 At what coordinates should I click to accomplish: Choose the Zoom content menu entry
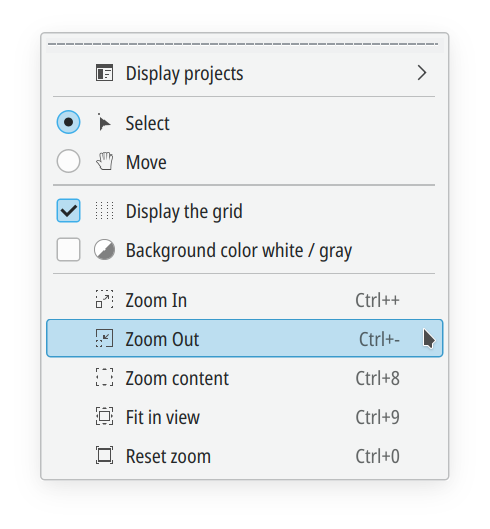click(x=245, y=378)
